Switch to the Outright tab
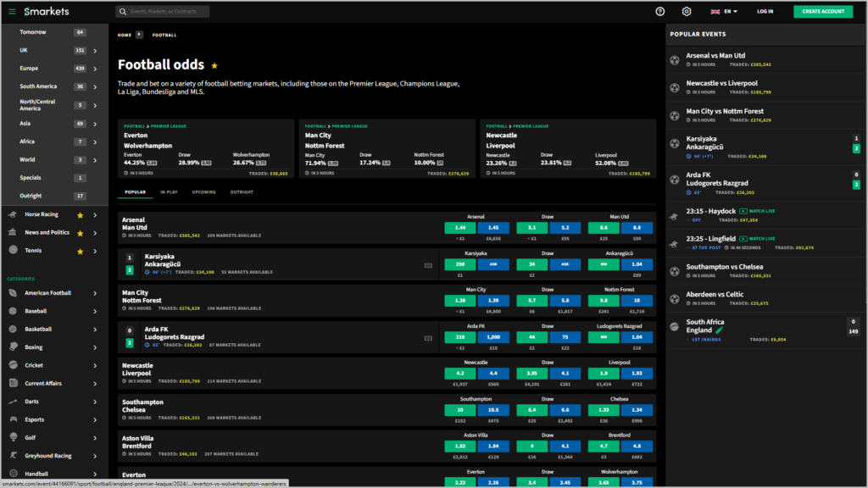 pos(242,192)
